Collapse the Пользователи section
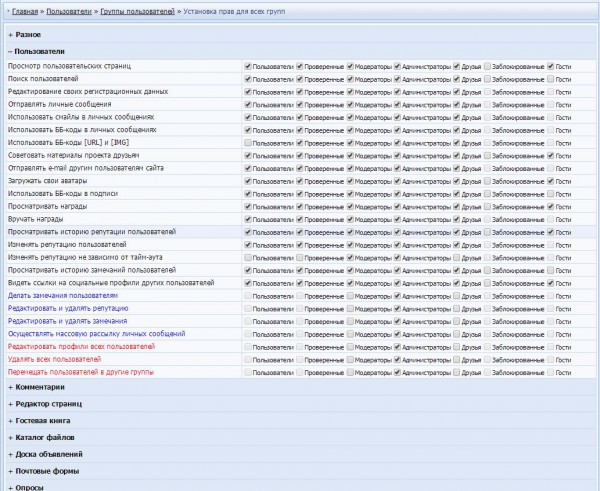600x491 pixels. coord(36,51)
